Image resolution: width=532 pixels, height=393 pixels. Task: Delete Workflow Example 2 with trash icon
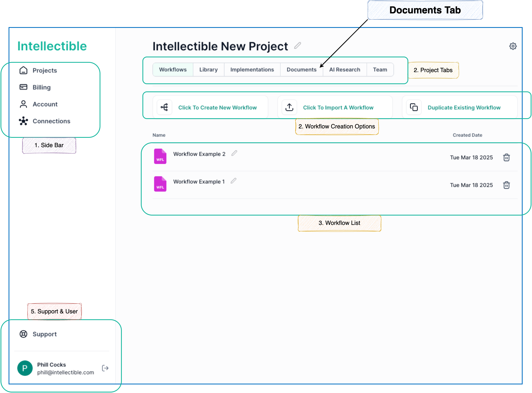coord(506,157)
